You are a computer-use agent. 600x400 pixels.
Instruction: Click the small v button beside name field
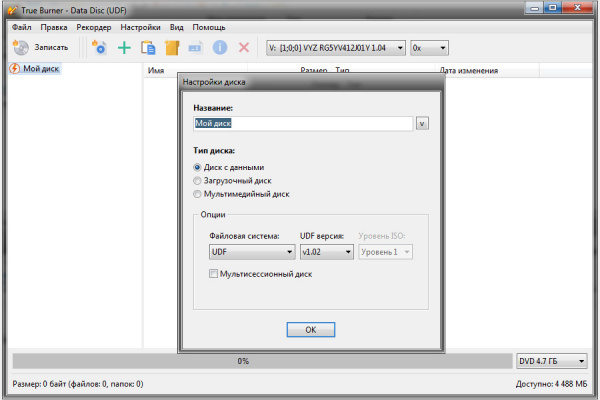[x=422, y=124]
